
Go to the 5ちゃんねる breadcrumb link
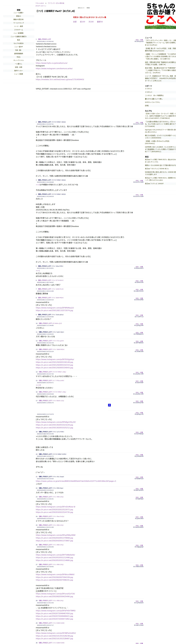pos(40,3)
